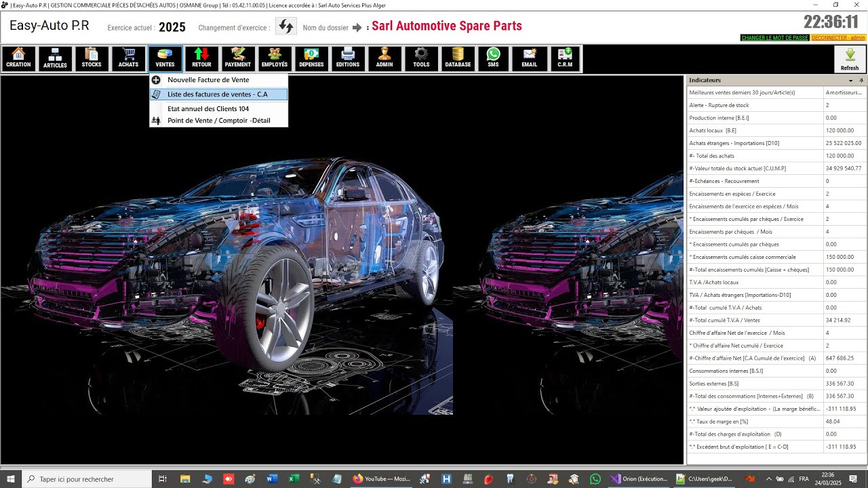Open the C.R.M module
Image resolution: width=868 pixels, height=488 pixels.
pos(565,59)
